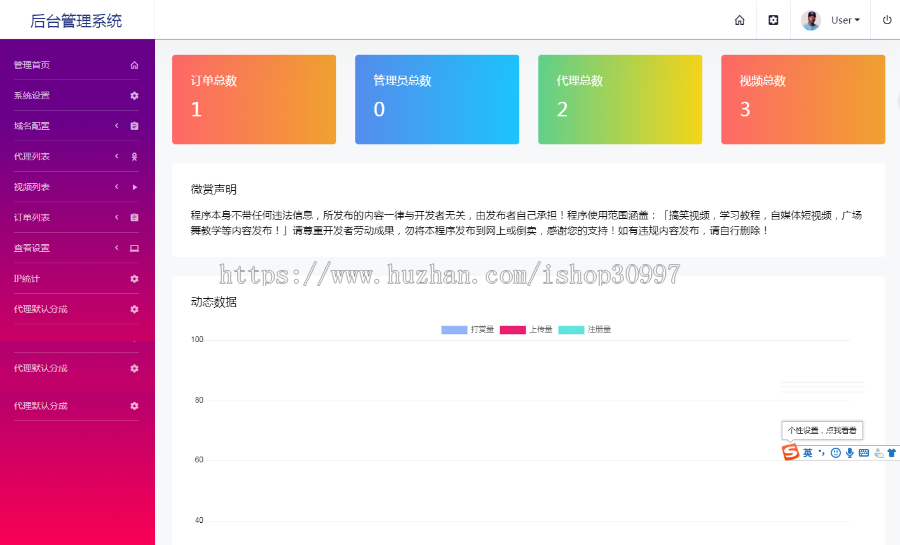Toggle fullscreen with the top bar icon
The width and height of the screenshot is (900, 545).
coord(773,20)
